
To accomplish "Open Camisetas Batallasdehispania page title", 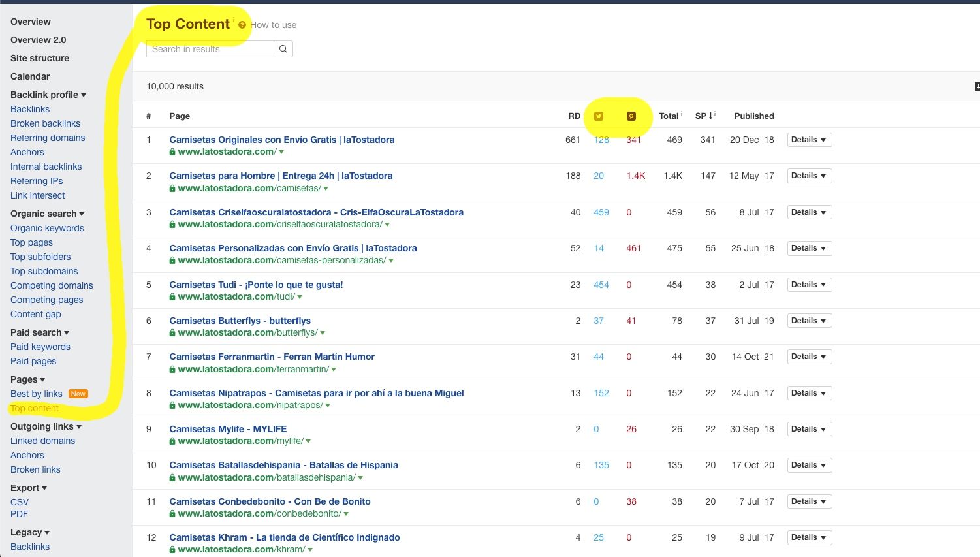I will click(283, 465).
